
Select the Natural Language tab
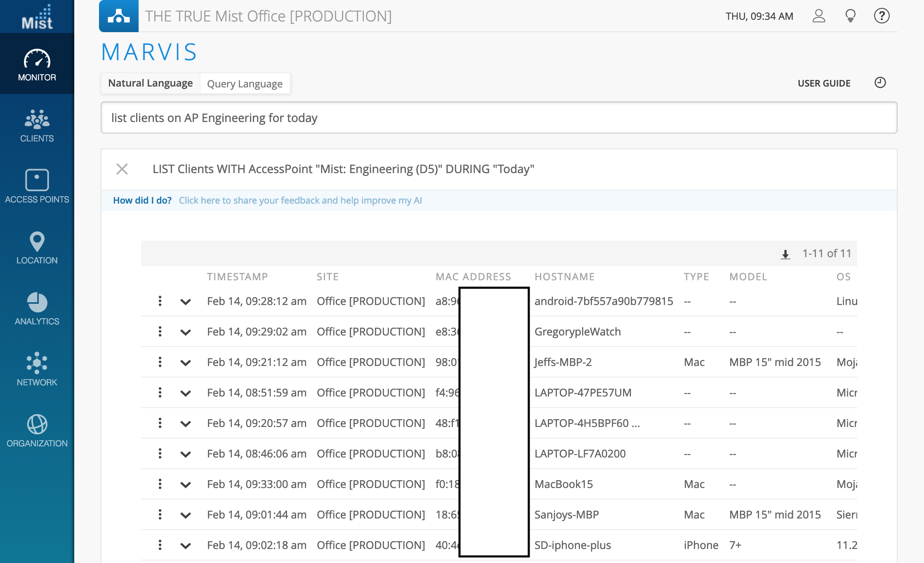151,83
